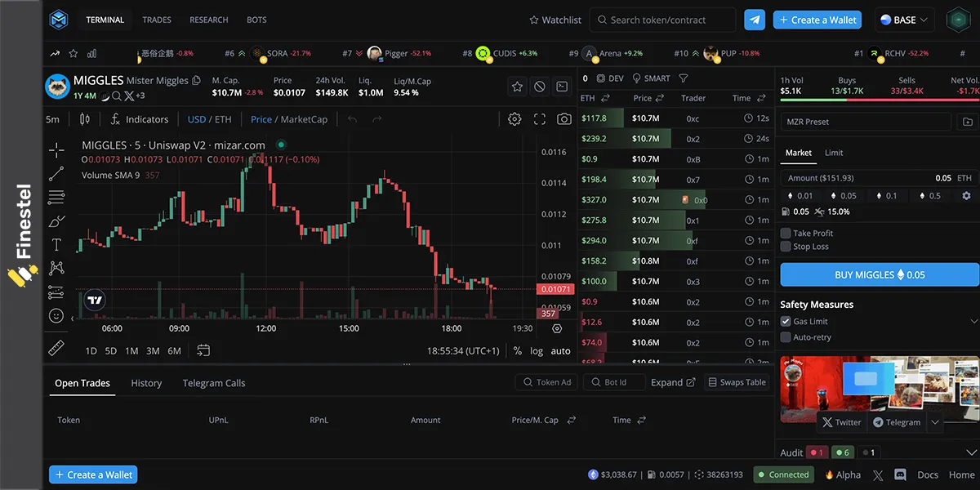
Task: Open the BASE network dropdown
Action: [x=906, y=20]
